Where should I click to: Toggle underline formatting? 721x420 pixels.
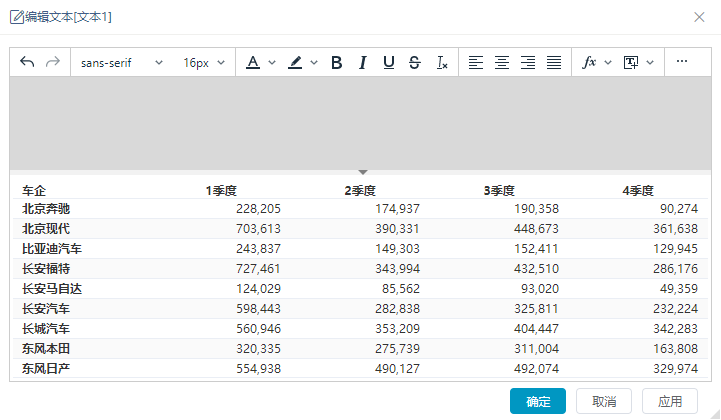click(389, 62)
